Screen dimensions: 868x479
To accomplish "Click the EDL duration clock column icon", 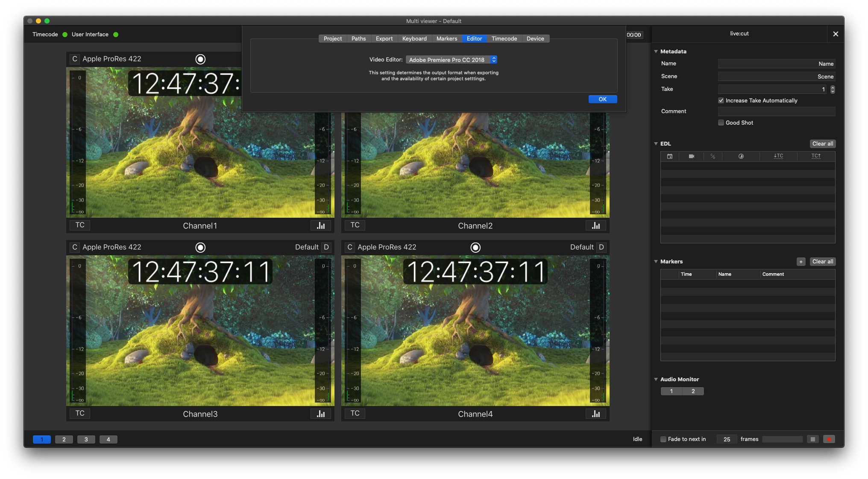I will [741, 156].
